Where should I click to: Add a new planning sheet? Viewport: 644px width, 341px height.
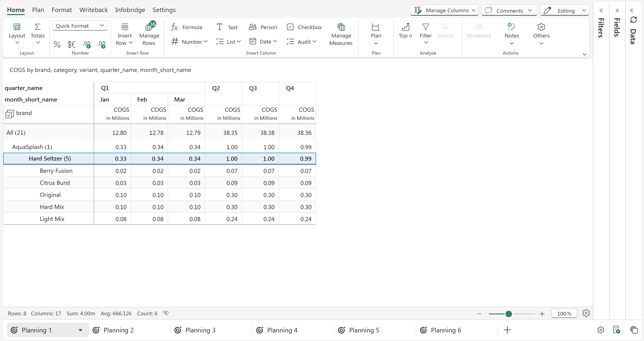507,330
